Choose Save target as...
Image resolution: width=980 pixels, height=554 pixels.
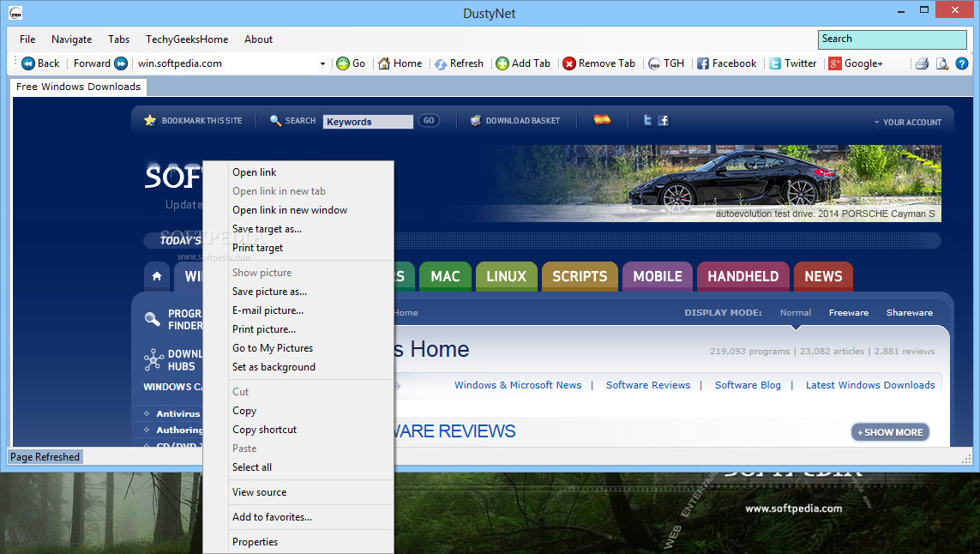pos(298,229)
